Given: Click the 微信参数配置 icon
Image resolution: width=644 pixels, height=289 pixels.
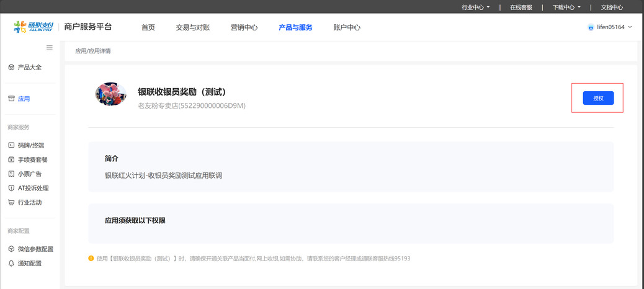Looking at the screenshot, I should tap(12, 249).
